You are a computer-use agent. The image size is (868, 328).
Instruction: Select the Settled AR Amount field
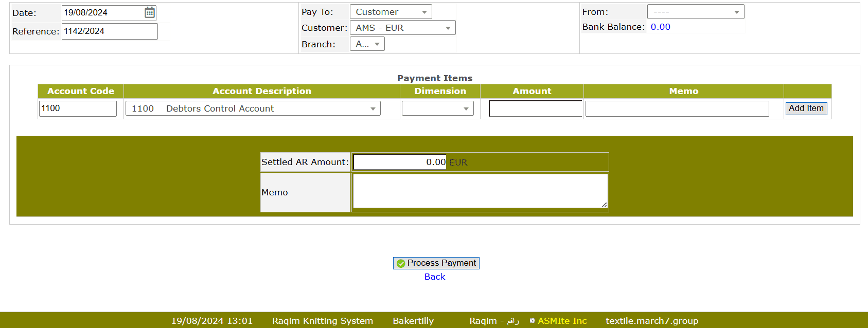pos(400,162)
